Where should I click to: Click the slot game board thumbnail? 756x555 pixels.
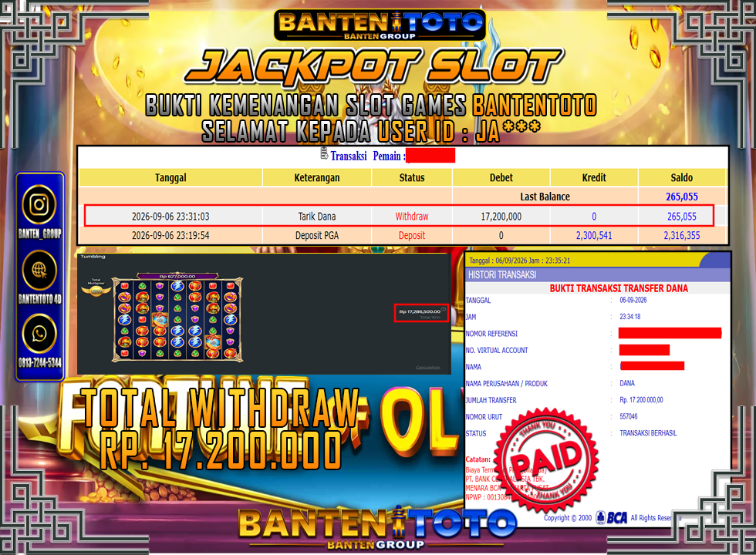tap(177, 319)
